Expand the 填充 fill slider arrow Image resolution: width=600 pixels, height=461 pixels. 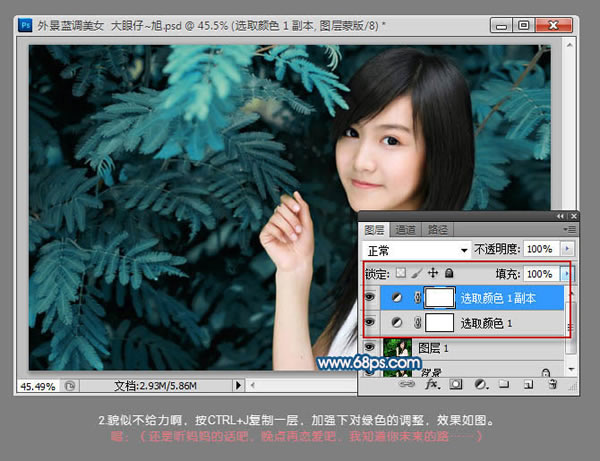point(568,273)
